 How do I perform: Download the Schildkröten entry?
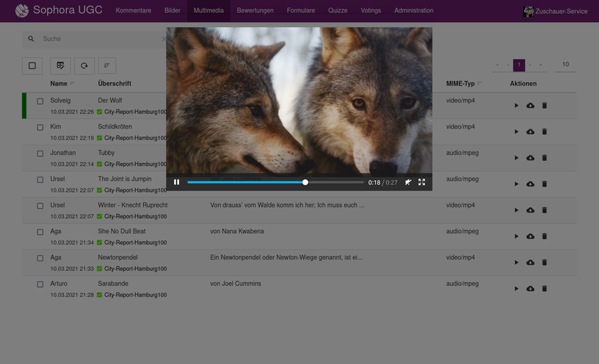pos(530,132)
